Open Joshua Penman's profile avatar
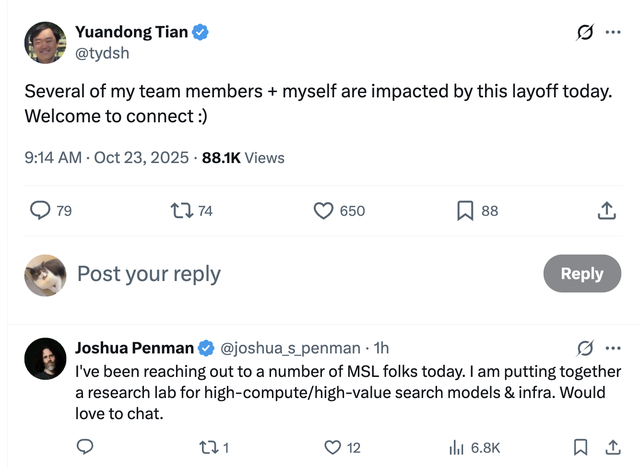640x469 pixels. (x=45, y=358)
